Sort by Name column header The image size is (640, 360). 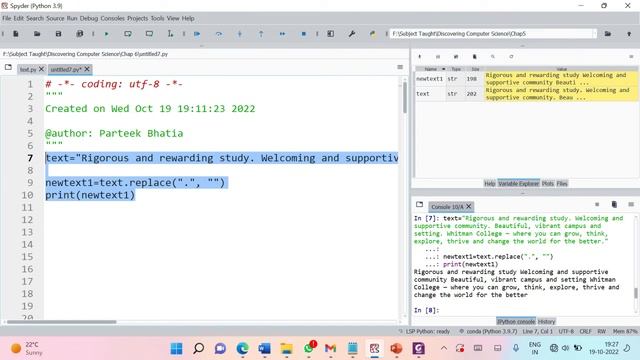(x=431, y=69)
